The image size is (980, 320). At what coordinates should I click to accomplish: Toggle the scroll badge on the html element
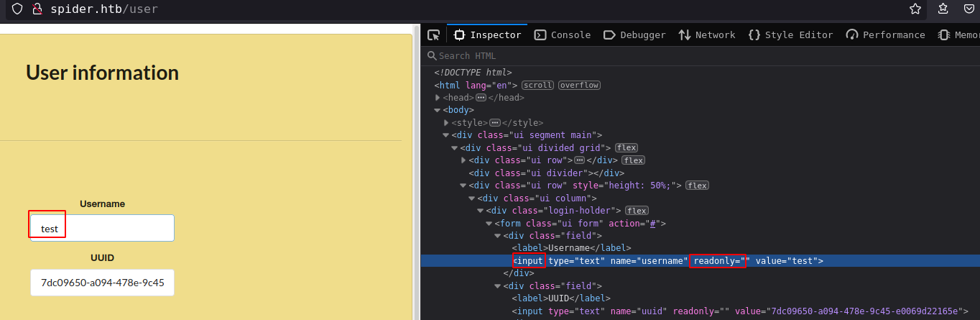pyautogui.click(x=537, y=85)
